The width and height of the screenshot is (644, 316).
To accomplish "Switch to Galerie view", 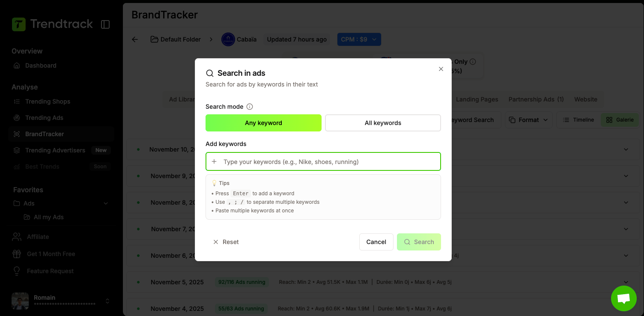I will (x=620, y=120).
